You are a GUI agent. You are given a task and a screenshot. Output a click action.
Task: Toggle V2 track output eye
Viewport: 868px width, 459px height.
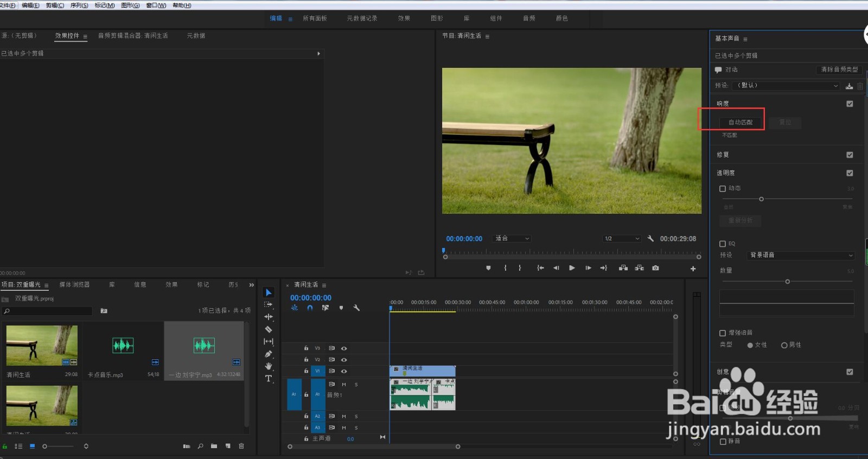coord(344,360)
